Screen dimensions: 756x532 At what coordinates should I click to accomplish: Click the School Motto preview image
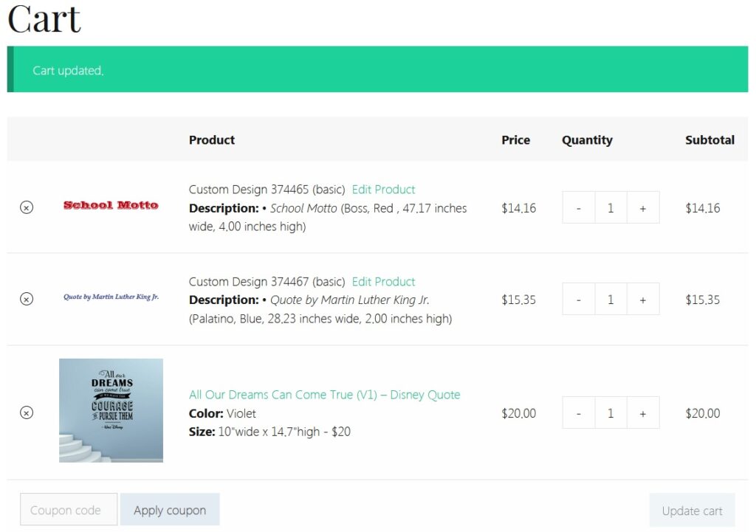[110, 204]
